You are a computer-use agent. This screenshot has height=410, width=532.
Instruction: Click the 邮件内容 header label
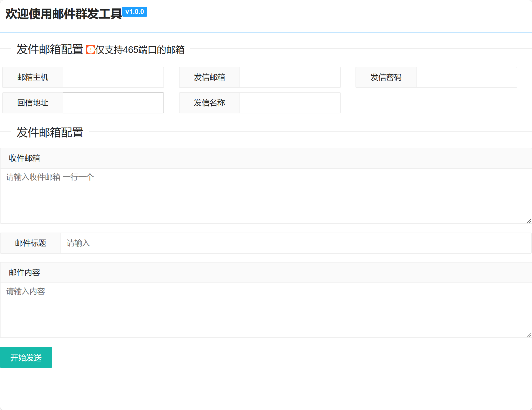[x=24, y=273]
